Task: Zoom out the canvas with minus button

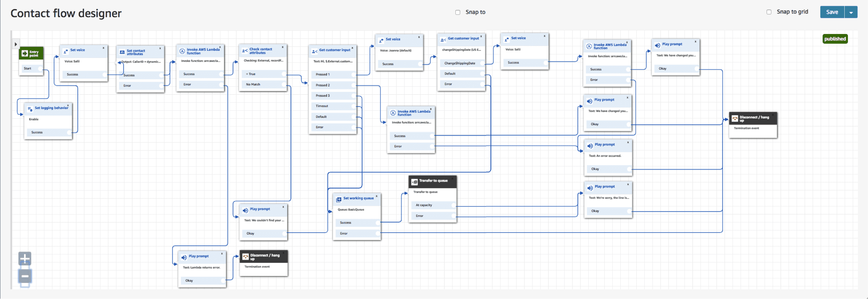Action: click(x=25, y=276)
